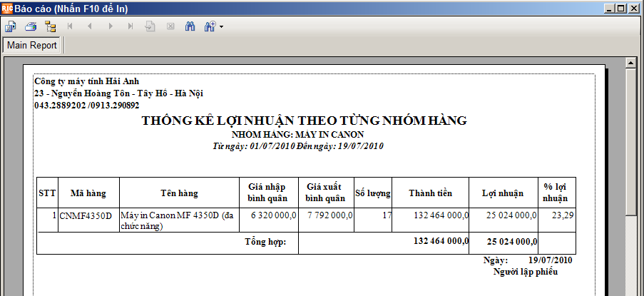Maximize the Báo cáo window

coord(620,9)
